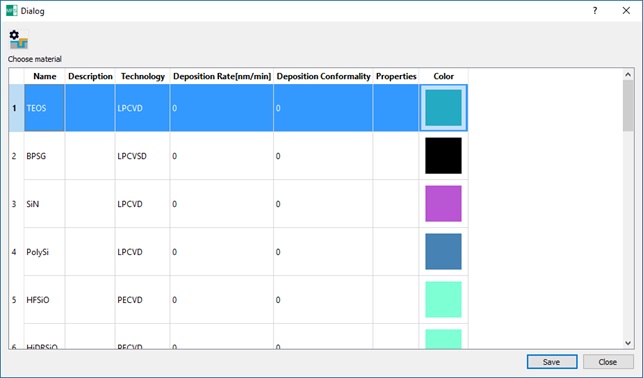Viewport: 643px width, 378px height.
Task: Open the TEOS teal color swatch
Action: click(443, 108)
